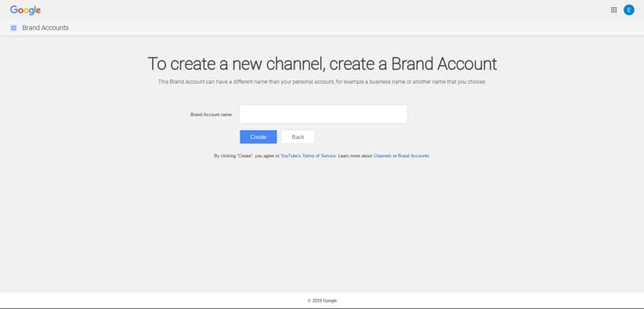Open YouTube's Terms of Service link
Screen dimensions: 644x309
pos(308,156)
